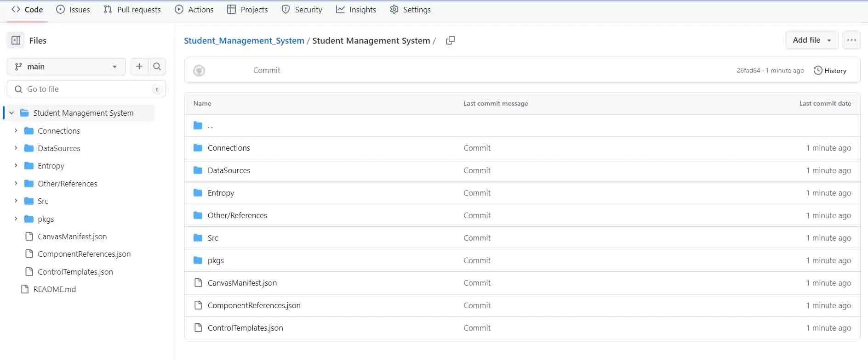Click the commit author avatar icon
Screen dimensions: 868x360
(199, 71)
